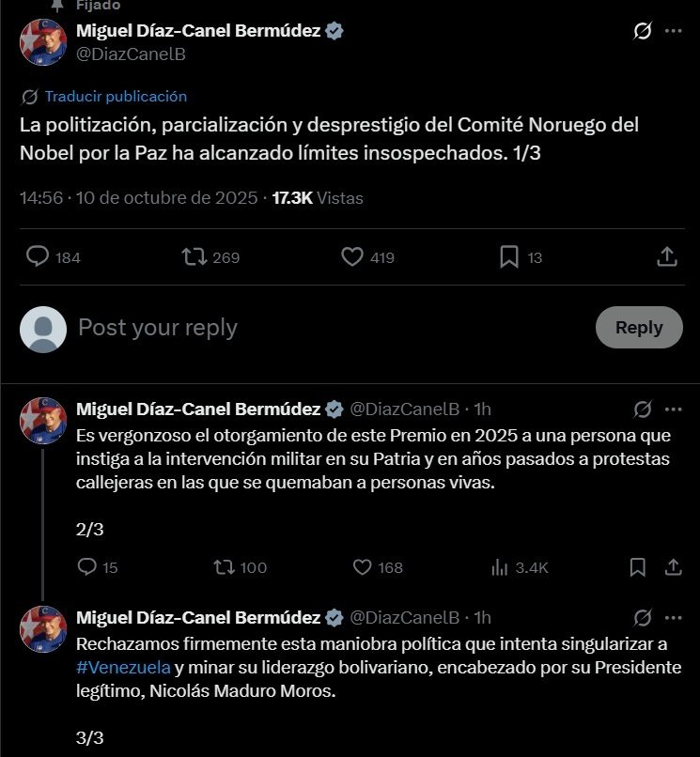Repost the main 1/3 post
Viewport: 700px width, 757px height.
pyautogui.click(x=194, y=256)
